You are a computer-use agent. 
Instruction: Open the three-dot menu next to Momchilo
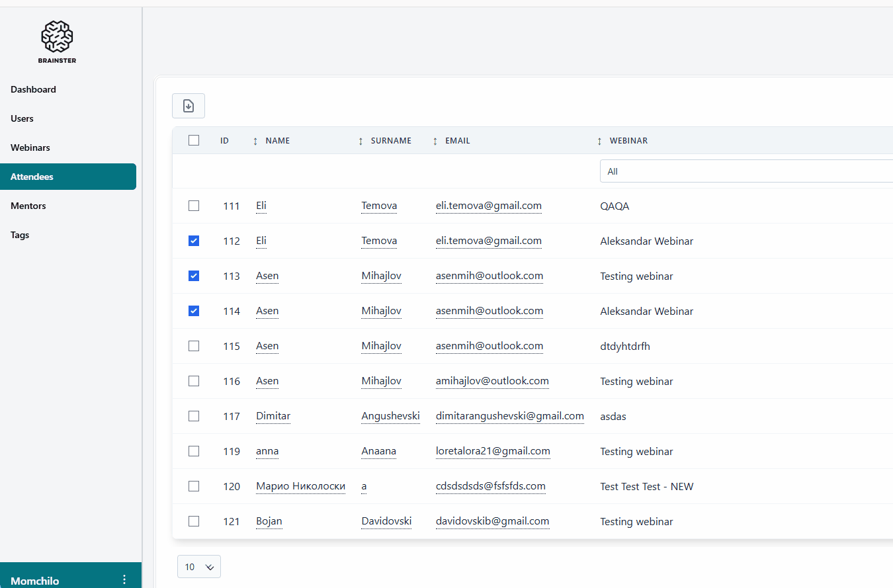tap(124, 579)
